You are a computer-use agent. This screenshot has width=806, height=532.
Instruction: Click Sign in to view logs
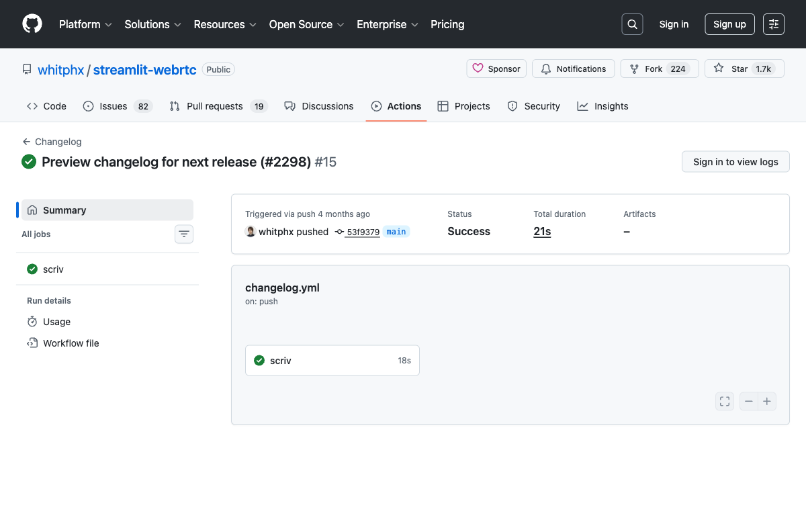735,162
